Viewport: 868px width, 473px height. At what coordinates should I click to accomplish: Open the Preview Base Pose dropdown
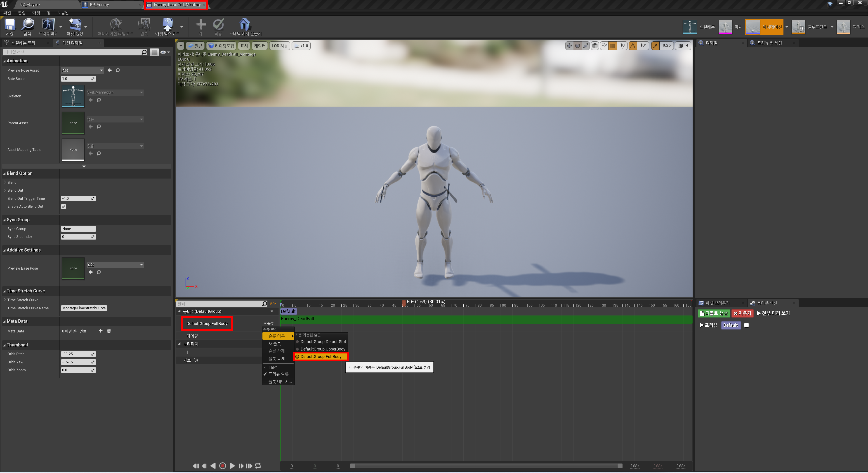point(115,265)
